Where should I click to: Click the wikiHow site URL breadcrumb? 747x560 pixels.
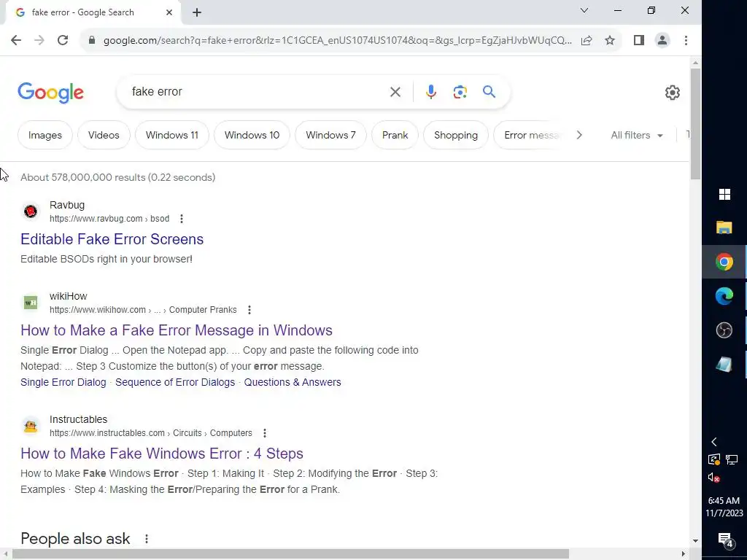click(143, 310)
